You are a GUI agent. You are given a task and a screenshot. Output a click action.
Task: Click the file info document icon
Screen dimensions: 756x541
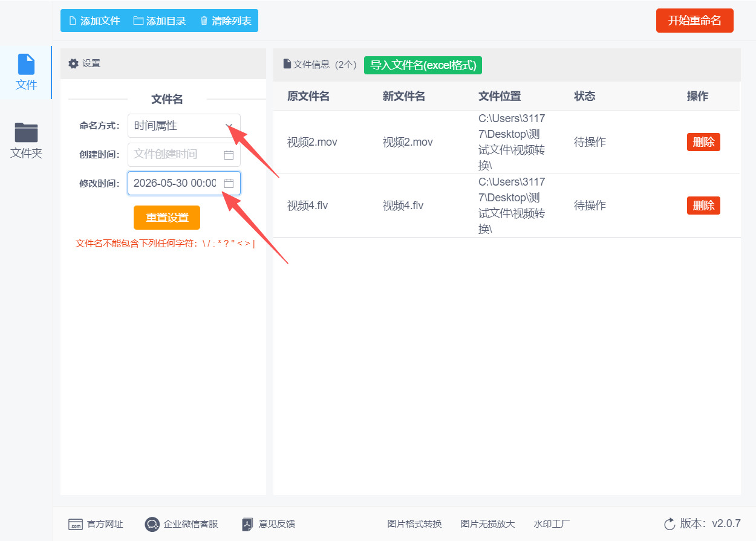[x=287, y=64]
